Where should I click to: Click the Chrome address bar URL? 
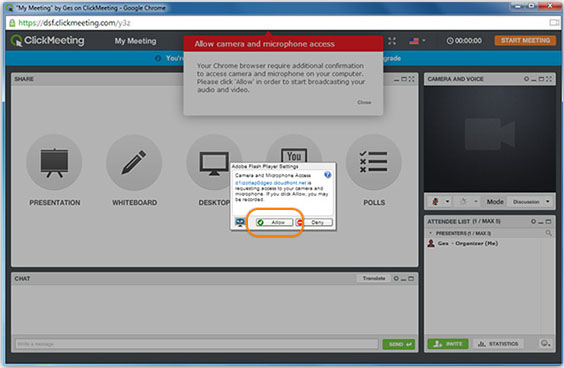[74, 23]
